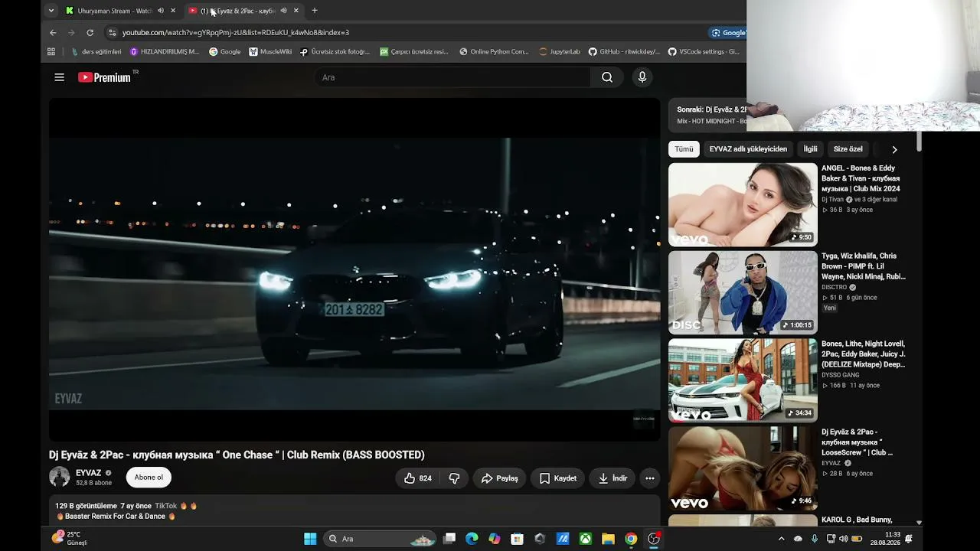Open Online Python Compiler bookmark
This screenshot has height=551, width=980.
pos(494,52)
